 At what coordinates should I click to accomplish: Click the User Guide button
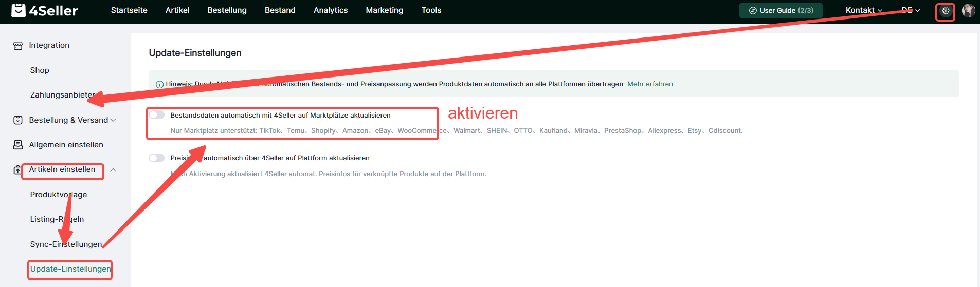pyautogui.click(x=781, y=10)
